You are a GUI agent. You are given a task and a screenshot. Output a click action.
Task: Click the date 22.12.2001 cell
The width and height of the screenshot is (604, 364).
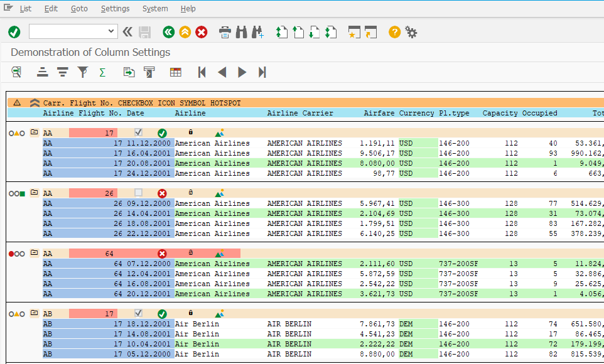[x=149, y=234]
